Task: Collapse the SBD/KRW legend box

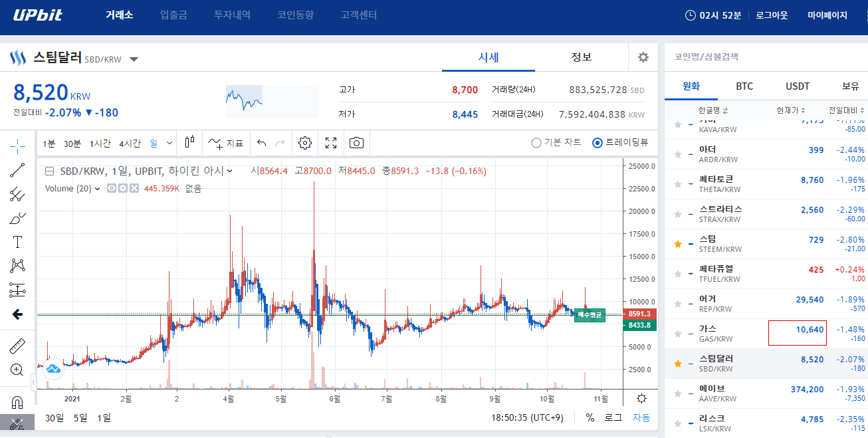Action: click(x=50, y=171)
